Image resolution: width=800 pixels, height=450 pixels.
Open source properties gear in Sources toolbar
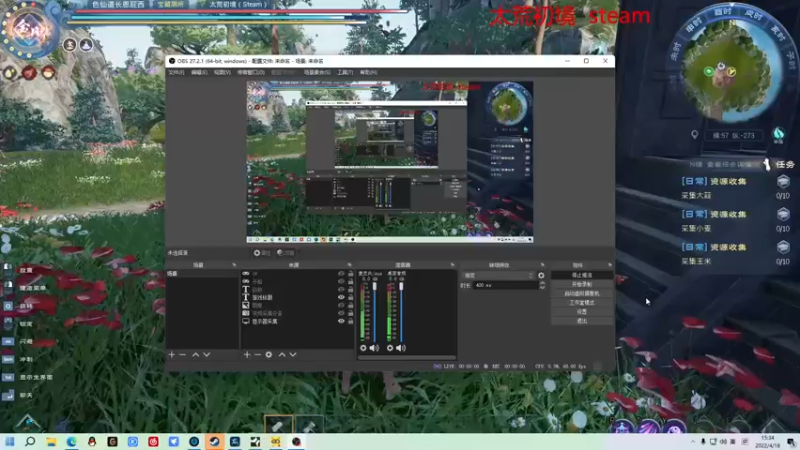tap(269, 355)
